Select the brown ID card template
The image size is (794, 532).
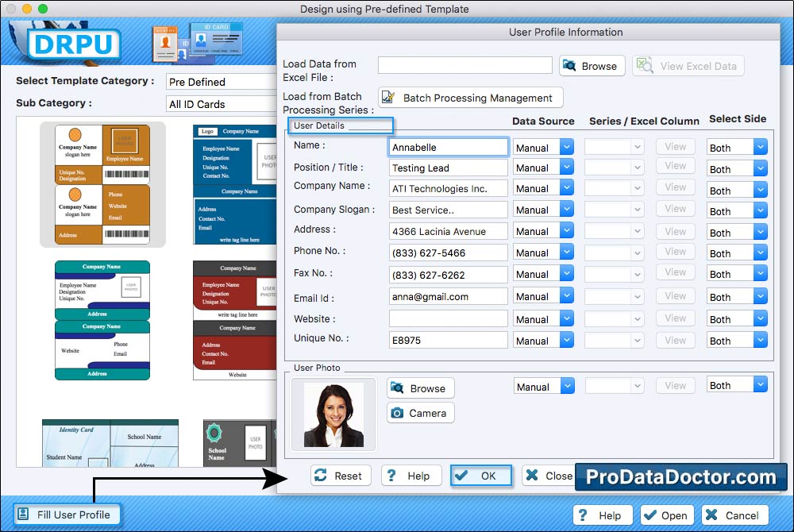[102, 184]
